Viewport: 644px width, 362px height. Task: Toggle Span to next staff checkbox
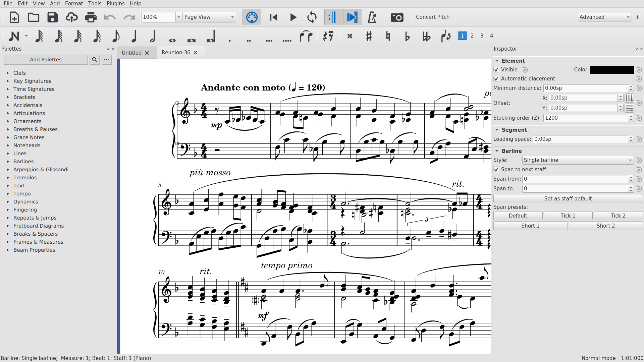tap(496, 169)
